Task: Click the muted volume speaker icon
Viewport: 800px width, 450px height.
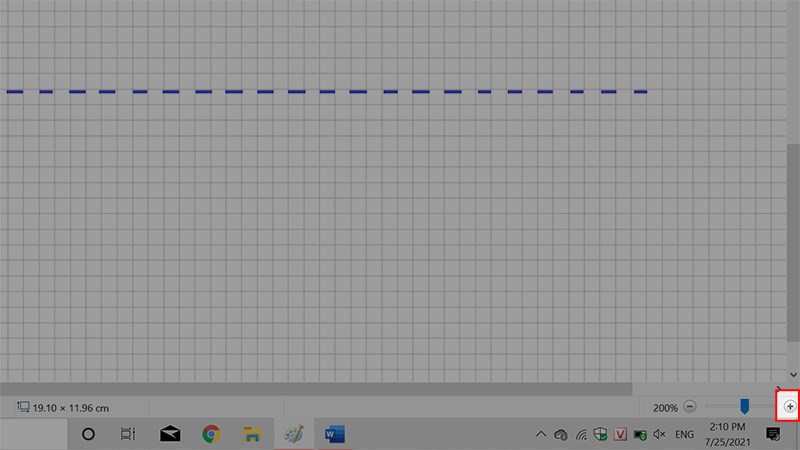Action: pos(659,434)
